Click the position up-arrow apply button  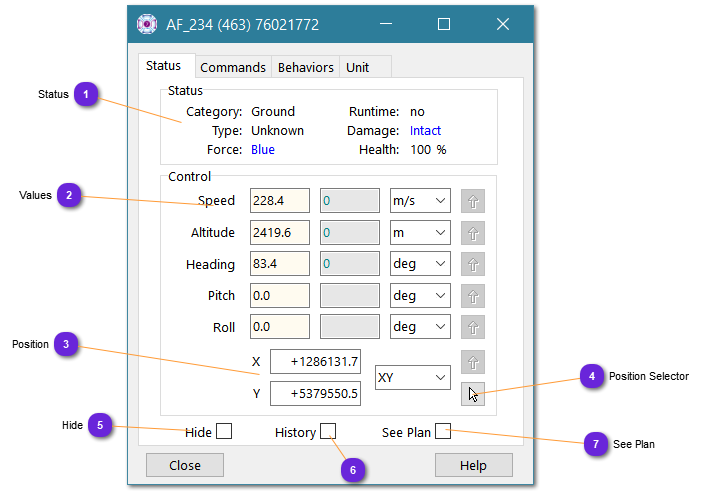click(x=473, y=362)
